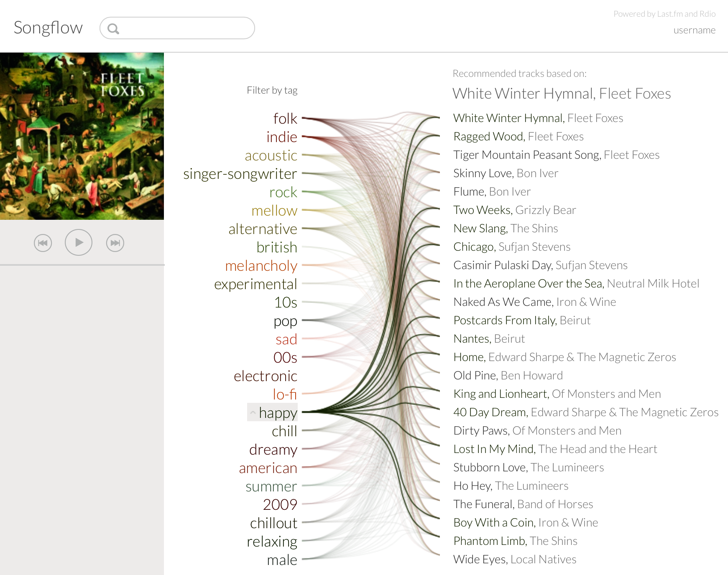Pick Flume by Bon Iver
The width and height of the screenshot is (728, 575).
tap(492, 192)
